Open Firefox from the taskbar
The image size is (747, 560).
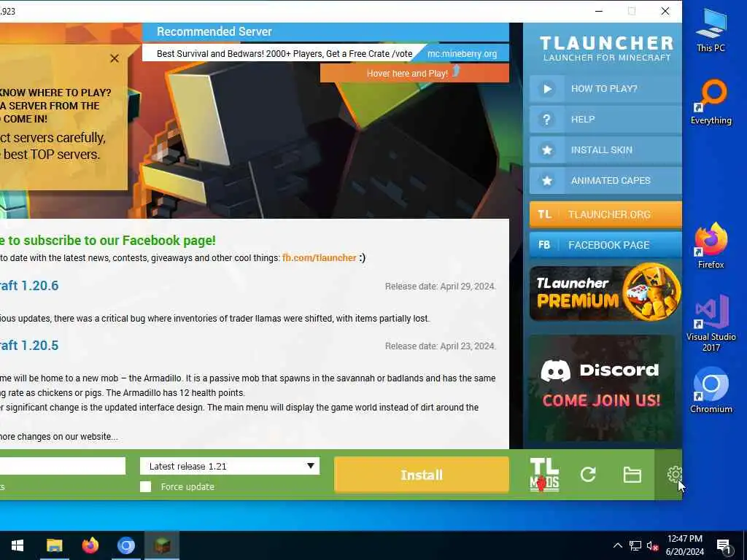pos(90,545)
